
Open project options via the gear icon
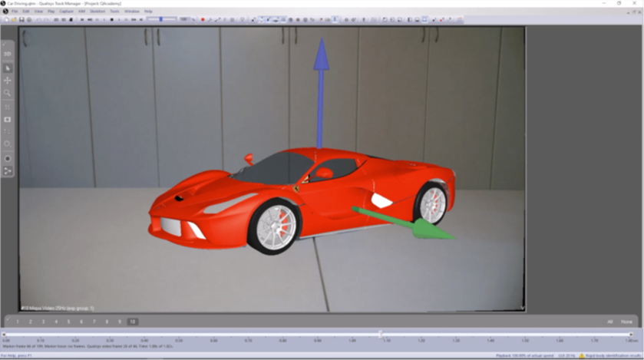point(29,20)
